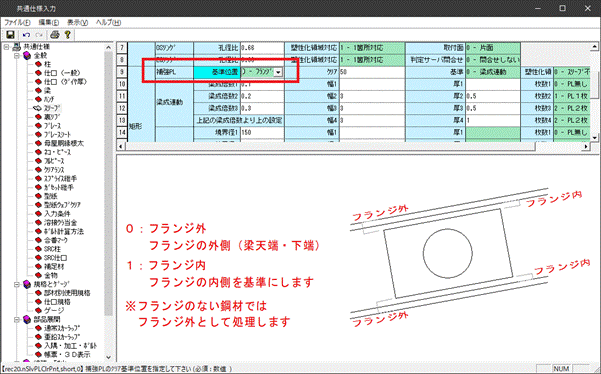Screen dimensions: 601x374
Task: Open the ヘルプ menu
Action: 108,23
